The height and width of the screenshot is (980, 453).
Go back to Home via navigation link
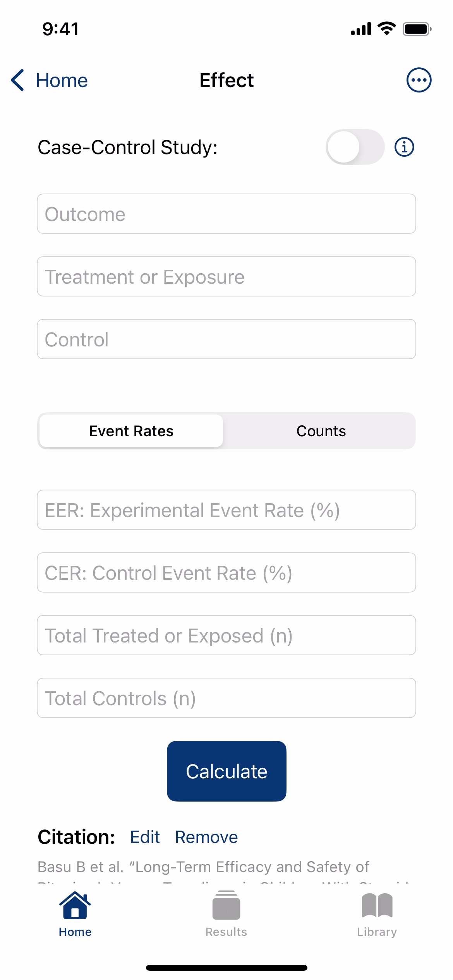[x=62, y=80]
